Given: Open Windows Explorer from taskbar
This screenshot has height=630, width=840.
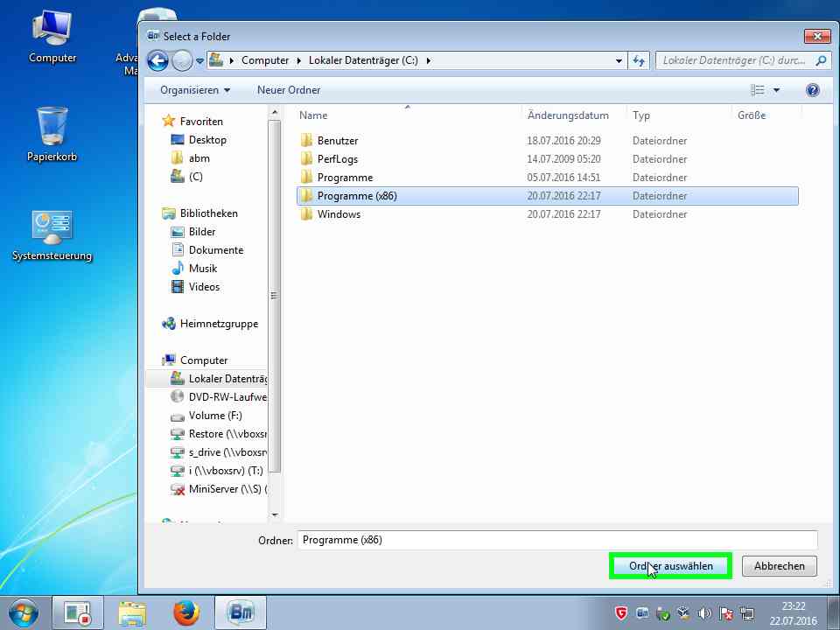Looking at the screenshot, I should coord(132,613).
